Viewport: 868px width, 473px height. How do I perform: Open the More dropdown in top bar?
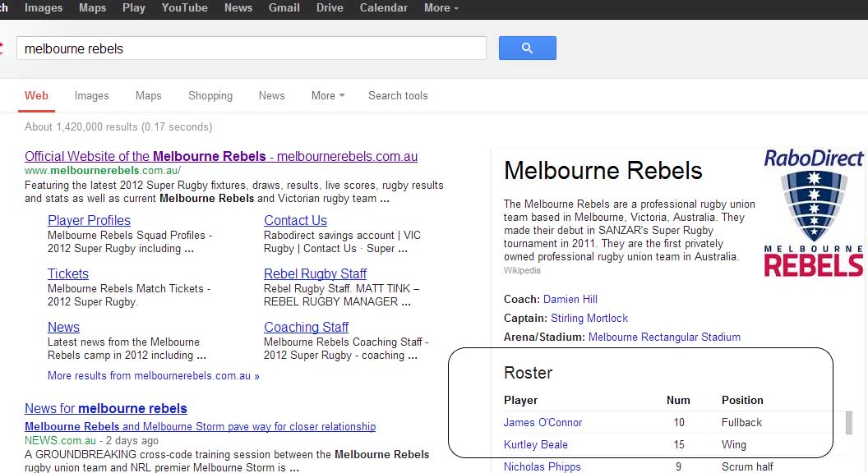(x=441, y=7)
